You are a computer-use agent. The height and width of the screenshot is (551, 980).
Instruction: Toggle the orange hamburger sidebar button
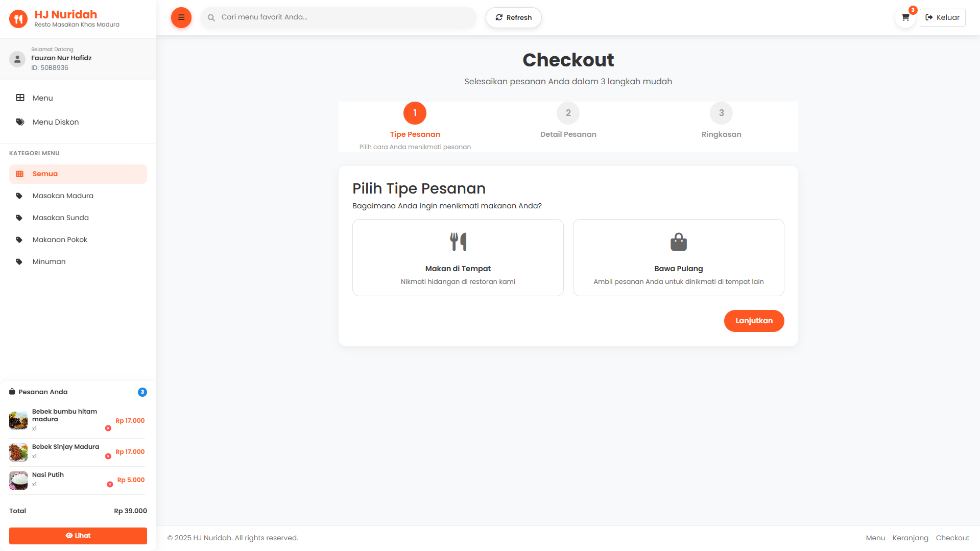[181, 17]
